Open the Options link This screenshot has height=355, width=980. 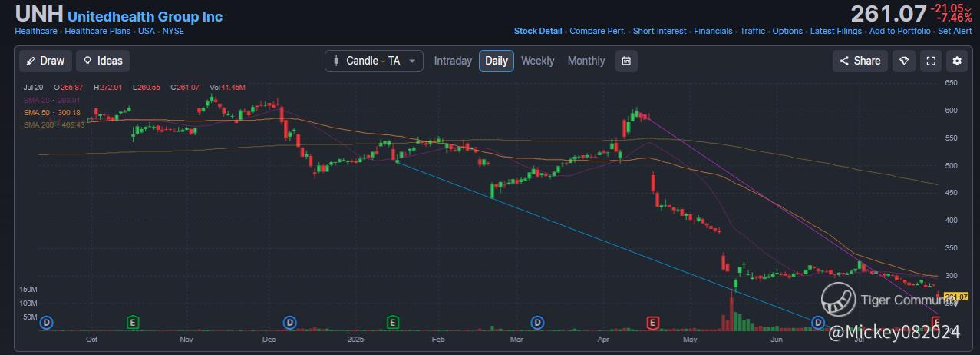coord(787,32)
